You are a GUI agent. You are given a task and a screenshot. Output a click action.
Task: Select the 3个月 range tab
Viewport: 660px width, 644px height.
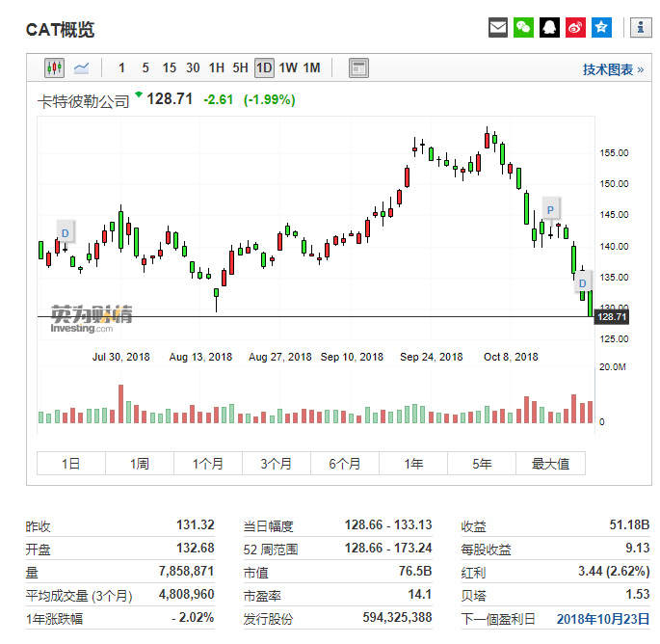coord(277,464)
